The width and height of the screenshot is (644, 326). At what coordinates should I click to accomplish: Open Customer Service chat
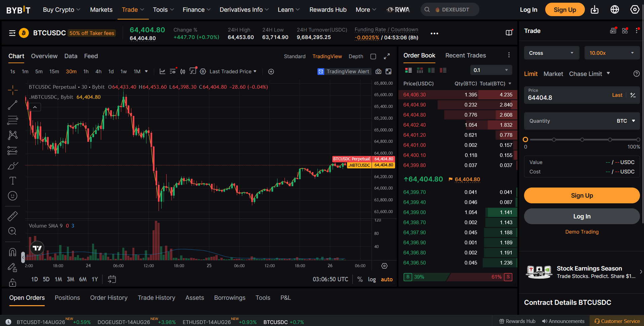click(x=617, y=321)
